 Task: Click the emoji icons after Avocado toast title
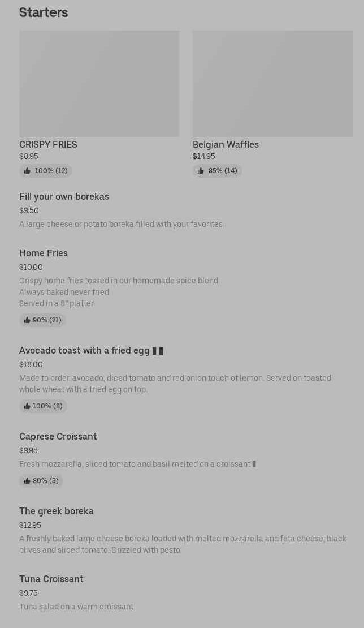coord(158,351)
